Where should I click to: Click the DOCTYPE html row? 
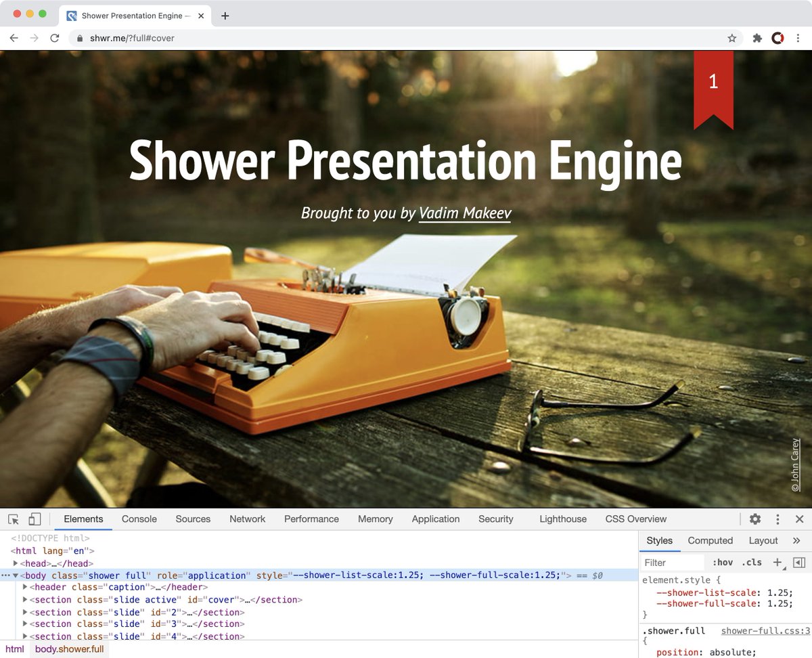pos(49,538)
